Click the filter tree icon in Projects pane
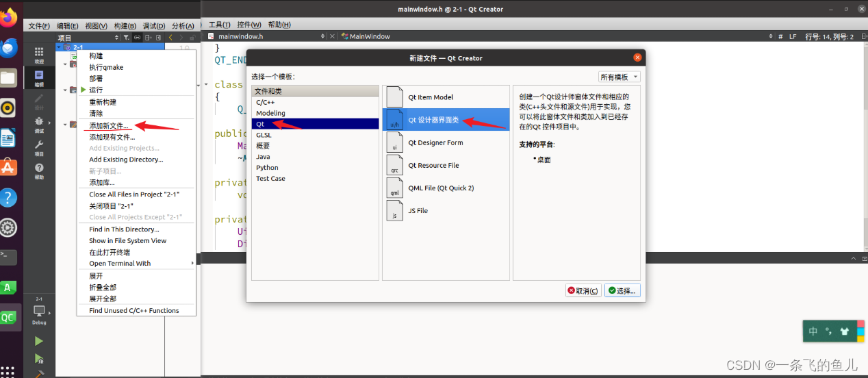Image resolution: width=868 pixels, height=378 pixels. (x=127, y=38)
